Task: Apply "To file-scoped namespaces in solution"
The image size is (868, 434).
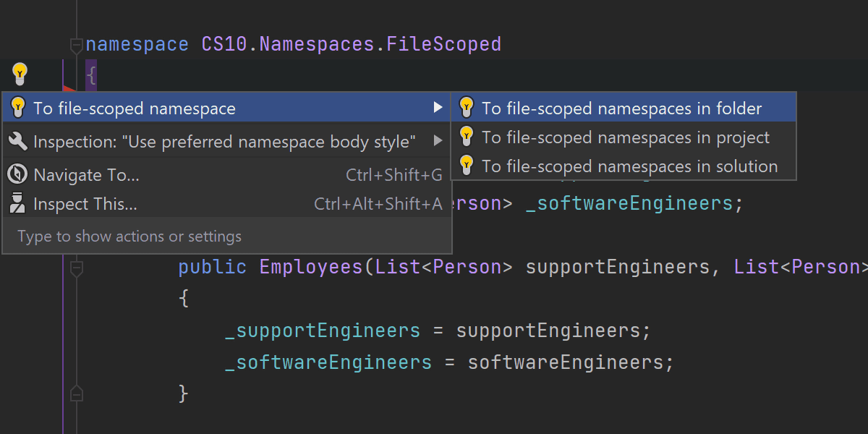Action: point(623,166)
